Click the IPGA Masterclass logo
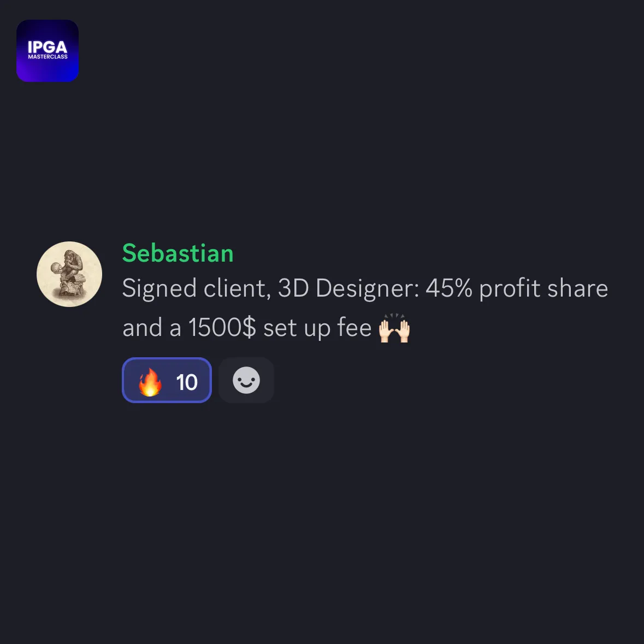 click(x=47, y=50)
